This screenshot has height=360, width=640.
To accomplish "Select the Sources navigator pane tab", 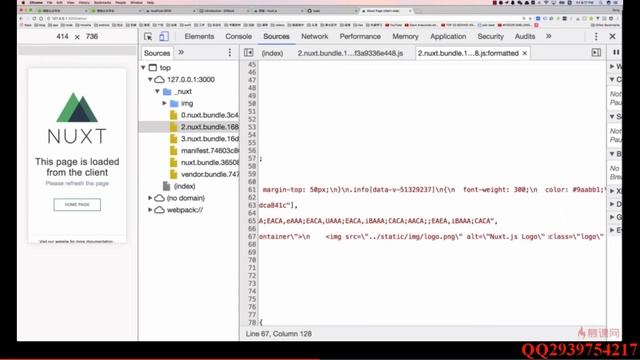I will pyautogui.click(x=157, y=53).
